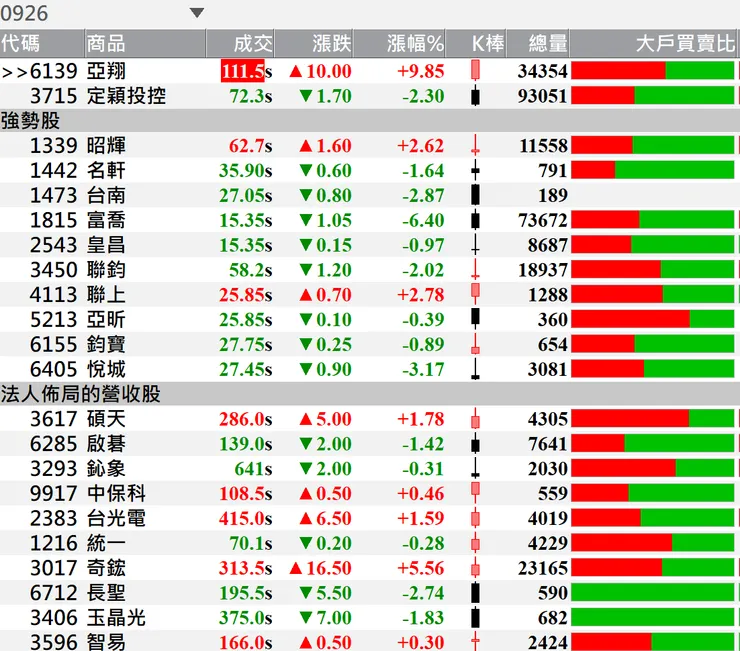Sort by 代碼 column header

(x=42, y=44)
